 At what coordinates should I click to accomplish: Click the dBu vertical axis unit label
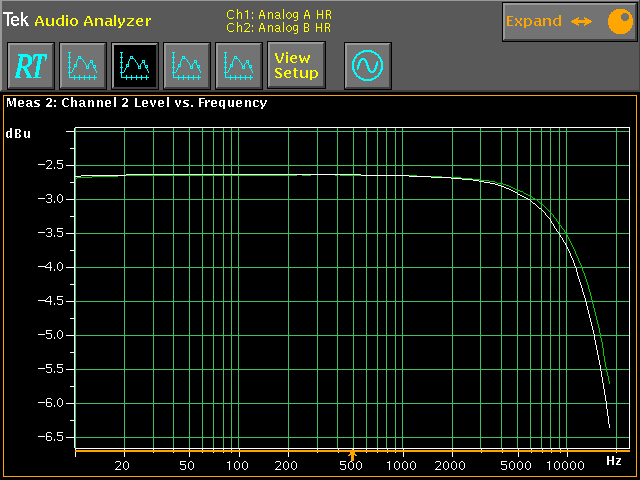pyautogui.click(x=18, y=133)
